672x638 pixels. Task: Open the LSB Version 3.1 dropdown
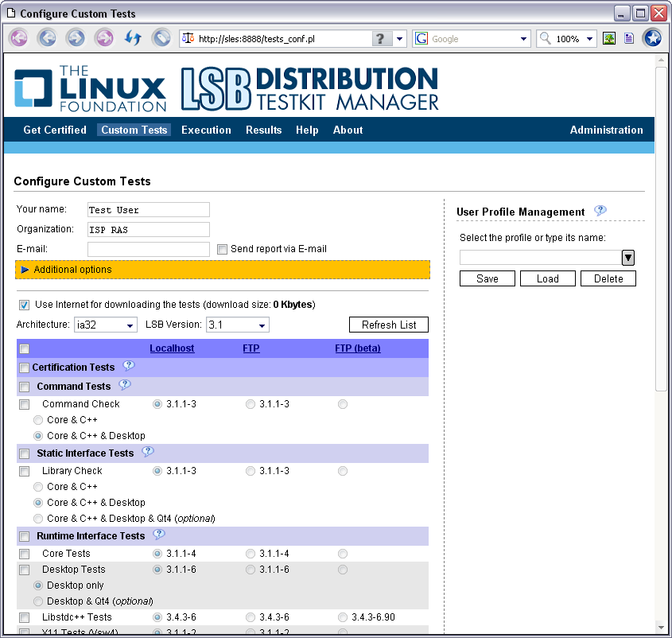pyautogui.click(x=238, y=325)
